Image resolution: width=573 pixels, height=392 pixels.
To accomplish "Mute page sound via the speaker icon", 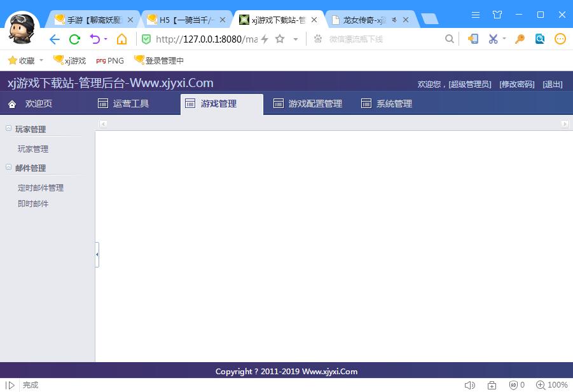I will coord(470,385).
